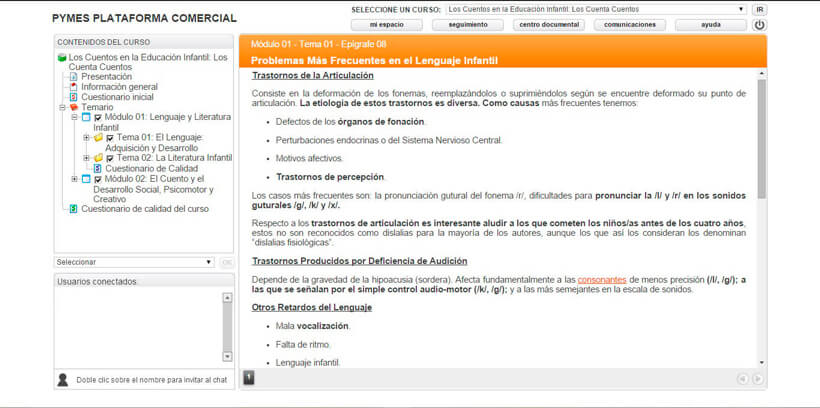The width and height of the screenshot is (820, 408).
Task: Open Cuestionario de calidad del curso
Action: pyautogui.click(x=145, y=209)
